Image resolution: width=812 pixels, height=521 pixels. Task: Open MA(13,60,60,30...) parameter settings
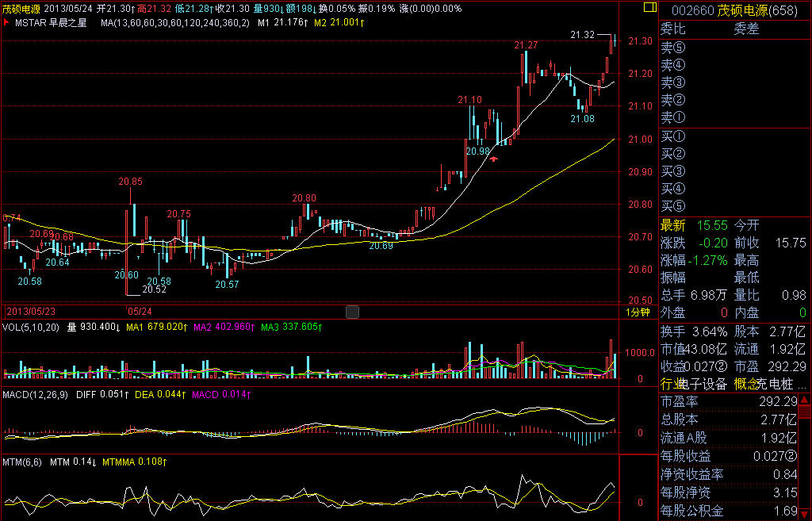[x=175, y=23]
